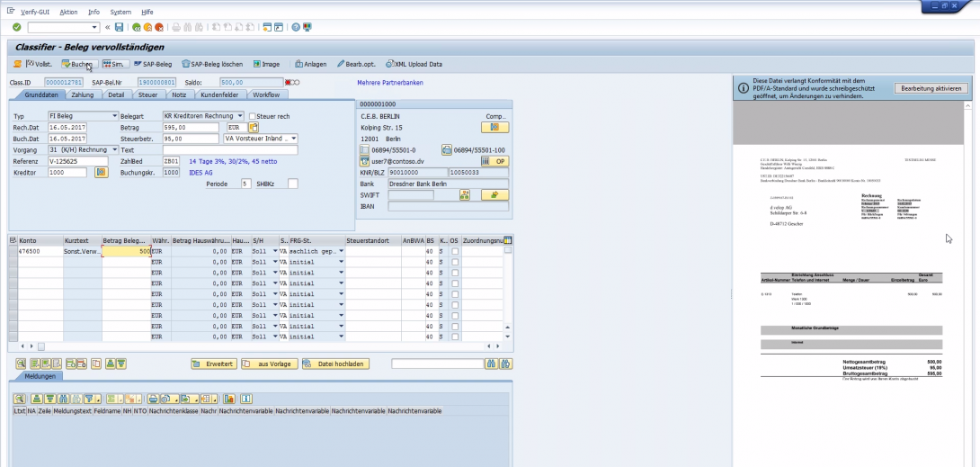Click the fax icon beside 06894/55501-100

point(447,150)
